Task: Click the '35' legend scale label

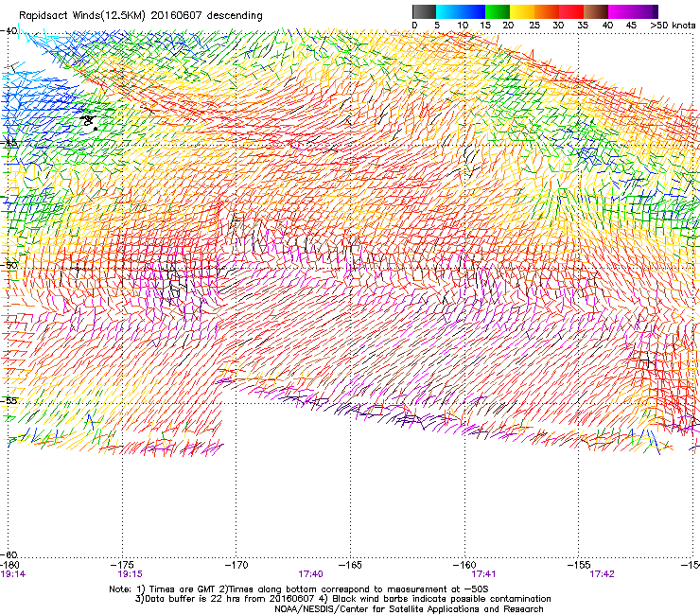Action: [583, 26]
